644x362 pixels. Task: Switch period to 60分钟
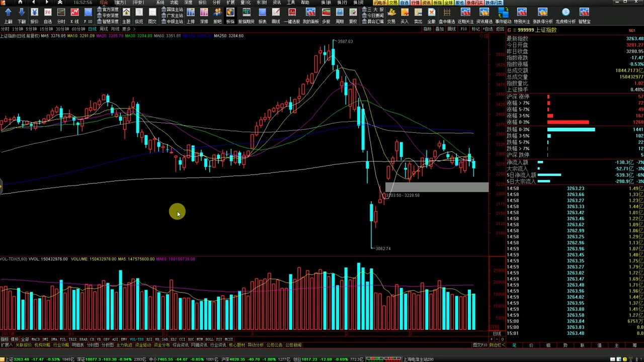click(x=78, y=29)
